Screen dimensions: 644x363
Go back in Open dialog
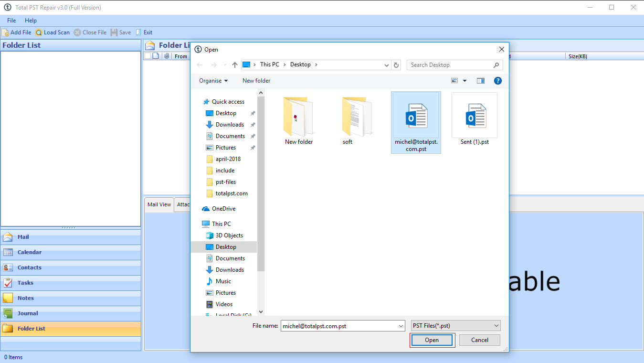200,65
